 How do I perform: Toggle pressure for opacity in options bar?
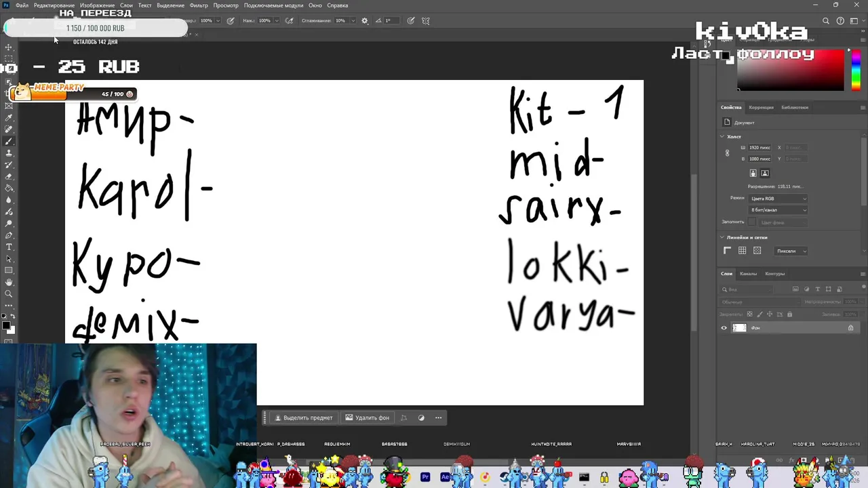pos(231,20)
